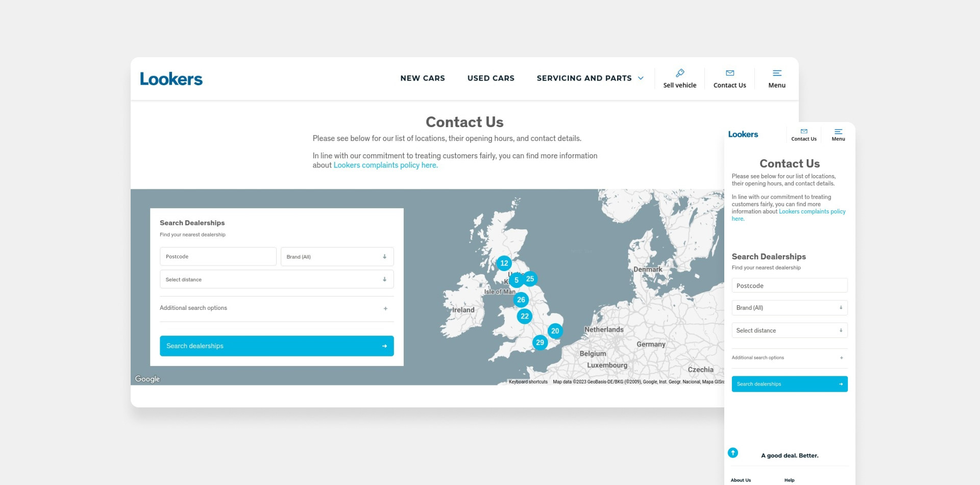Expand the SERVICING AND PARTS chevron
Viewport: 980px width, 485px height.
point(641,78)
